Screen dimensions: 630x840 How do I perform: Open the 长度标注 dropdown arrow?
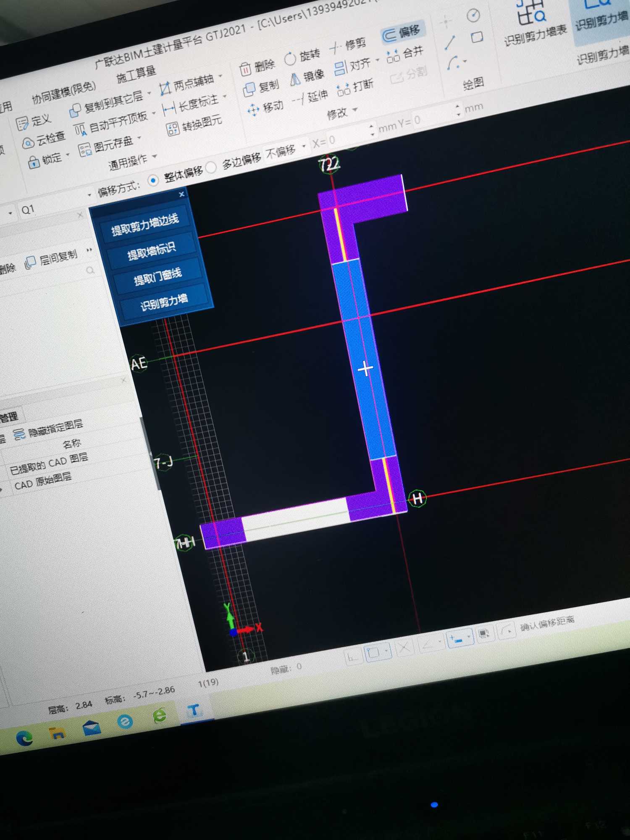(x=225, y=97)
